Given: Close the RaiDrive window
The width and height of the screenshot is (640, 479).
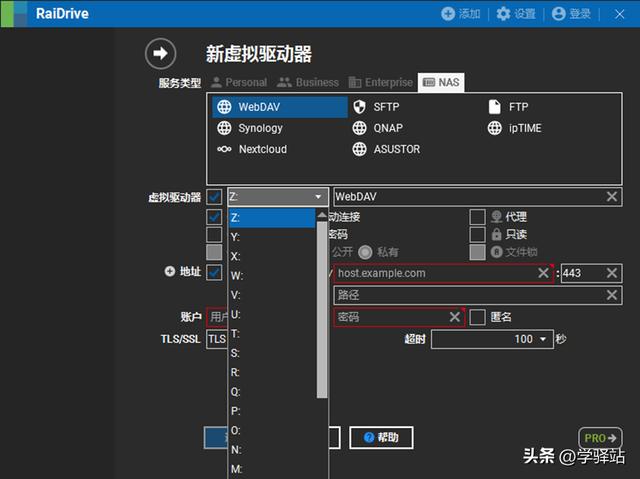Looking at the screenshot, I should click(620, 14).
